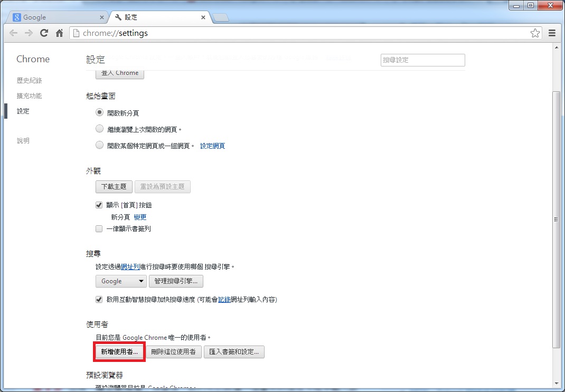Click the wrench icon on the 設定 tab
Viewport: 565px width, 392px height.
[x=117, y=17]
